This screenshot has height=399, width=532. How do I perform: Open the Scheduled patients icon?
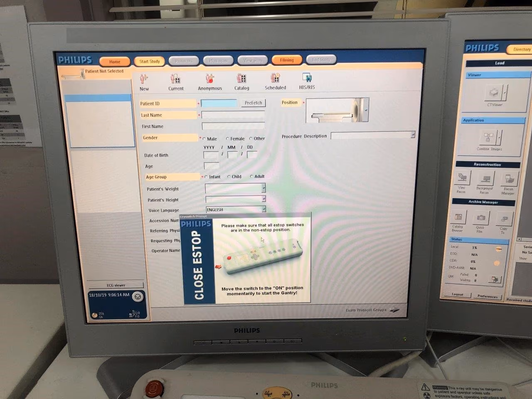click(275, 78)
